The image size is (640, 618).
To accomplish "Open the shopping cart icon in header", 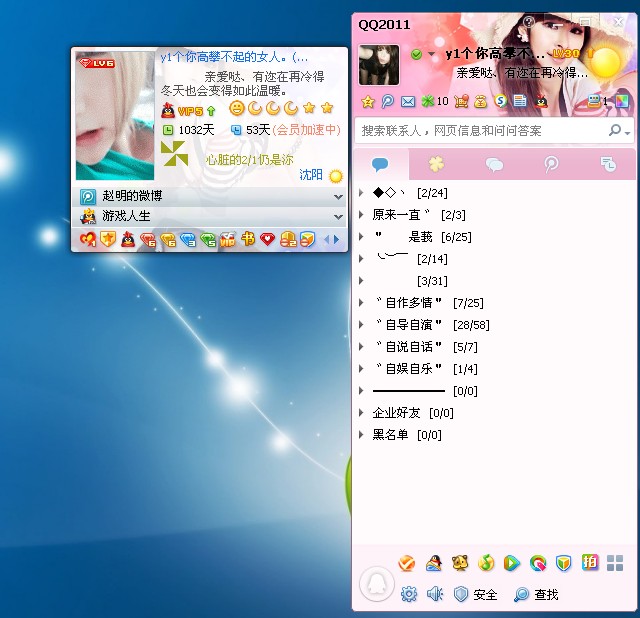I will (461, 101).
